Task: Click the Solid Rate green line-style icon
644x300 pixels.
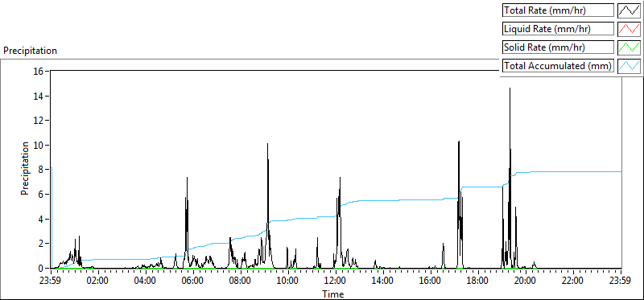Action: 630,47
